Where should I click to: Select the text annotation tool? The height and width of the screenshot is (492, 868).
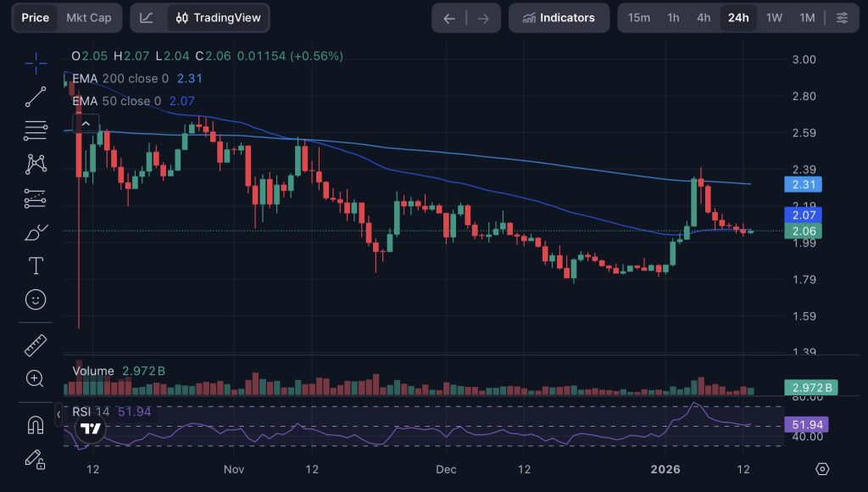(35, 266)
